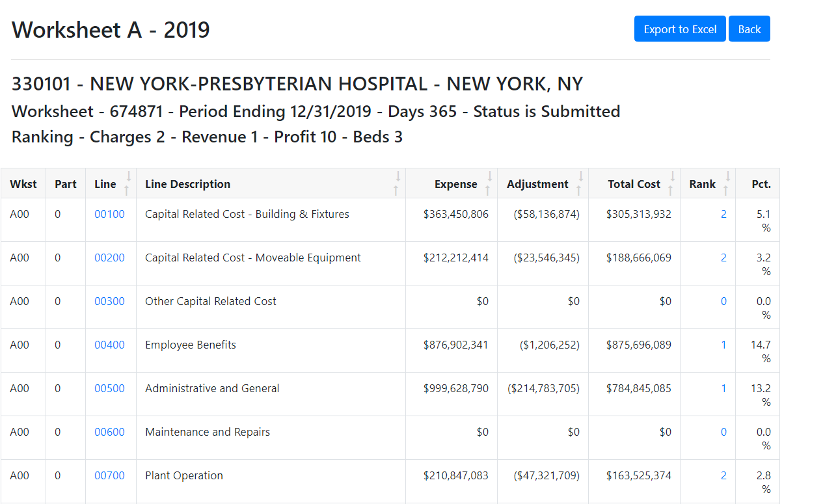Open line 00600 link

(x=109, y=432)
